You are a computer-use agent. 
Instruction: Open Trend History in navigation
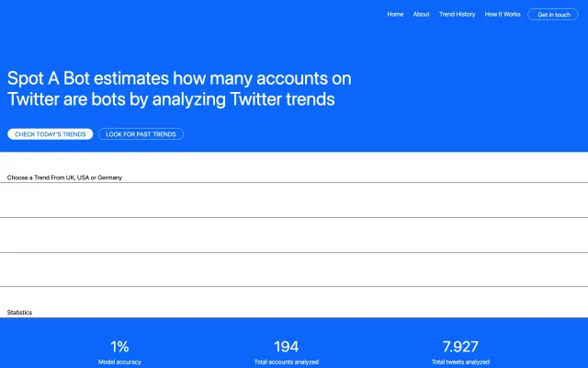(x=457, y=15)
